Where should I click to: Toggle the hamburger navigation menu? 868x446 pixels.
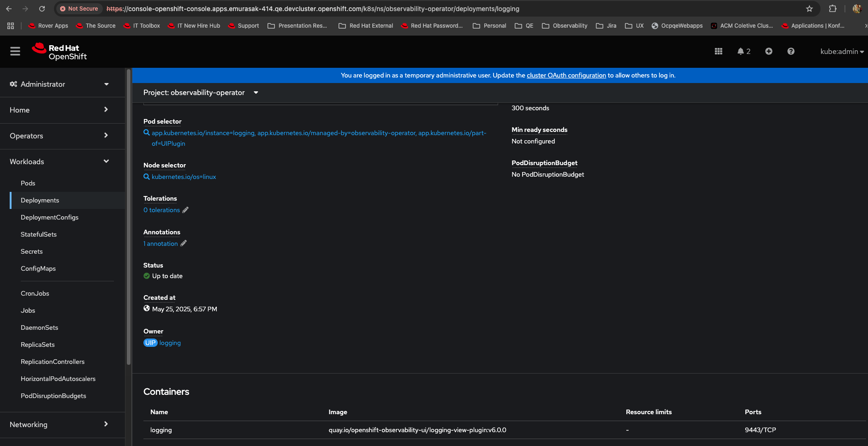click(15, 51)
